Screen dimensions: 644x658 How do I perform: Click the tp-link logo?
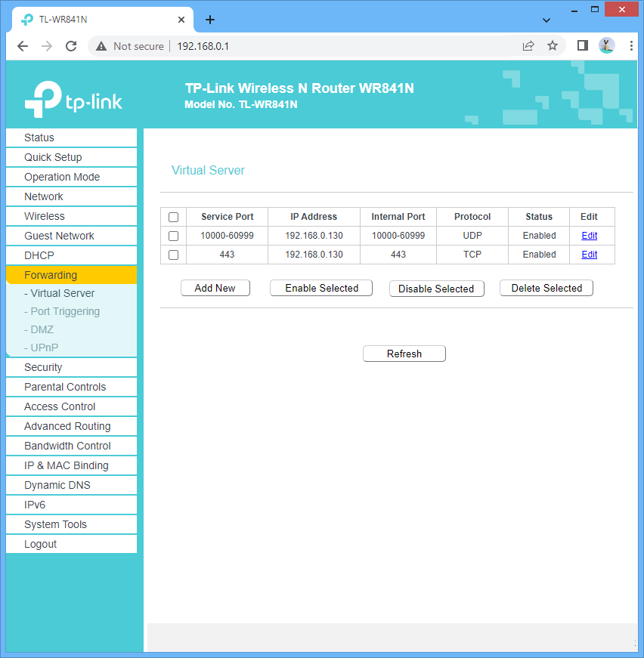click(x=73, y=99)
